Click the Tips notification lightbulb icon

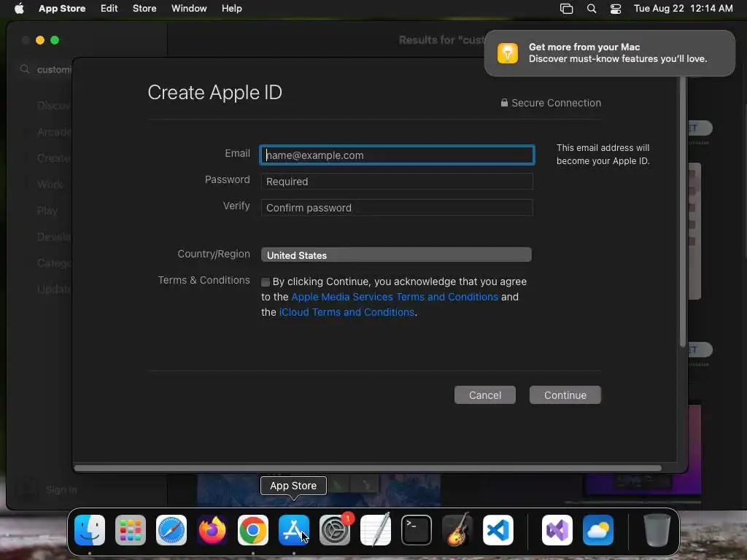(x=508, y=52)
